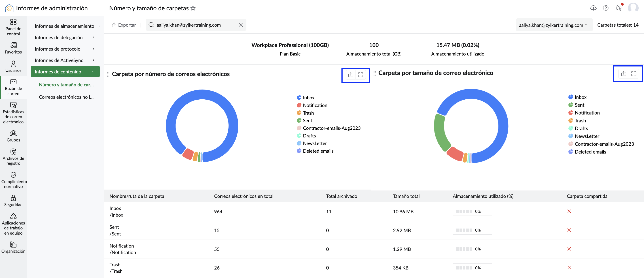Viewport: 644px width, 278px height.
Task: Expand the email count chart to fullscreen
Action: 360,75
